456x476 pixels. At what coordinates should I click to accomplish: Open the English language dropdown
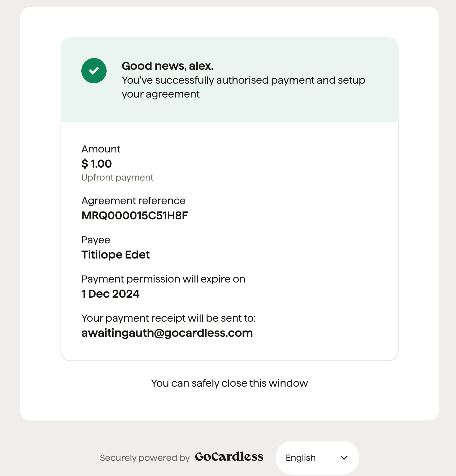317,458
